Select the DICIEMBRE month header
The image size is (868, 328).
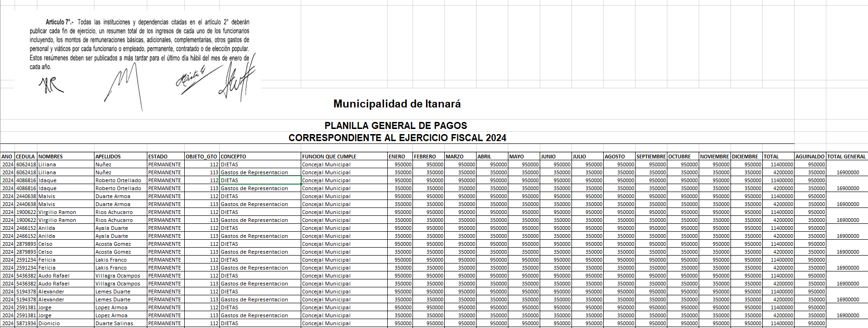[745, 157]
